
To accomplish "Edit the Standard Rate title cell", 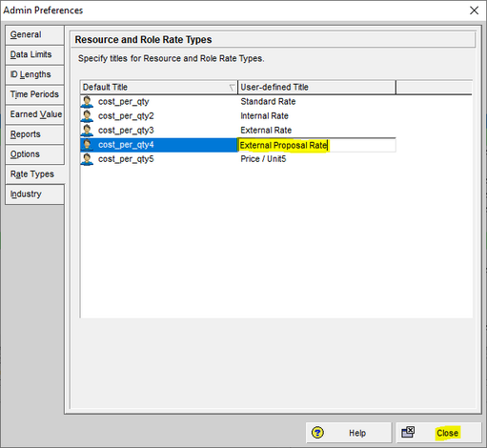I will pos(316,102).
